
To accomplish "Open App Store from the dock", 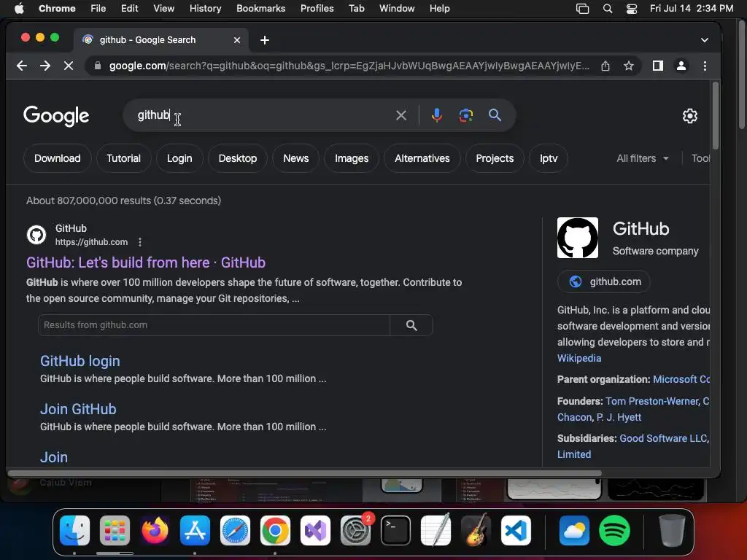I will tap(195, 531).
